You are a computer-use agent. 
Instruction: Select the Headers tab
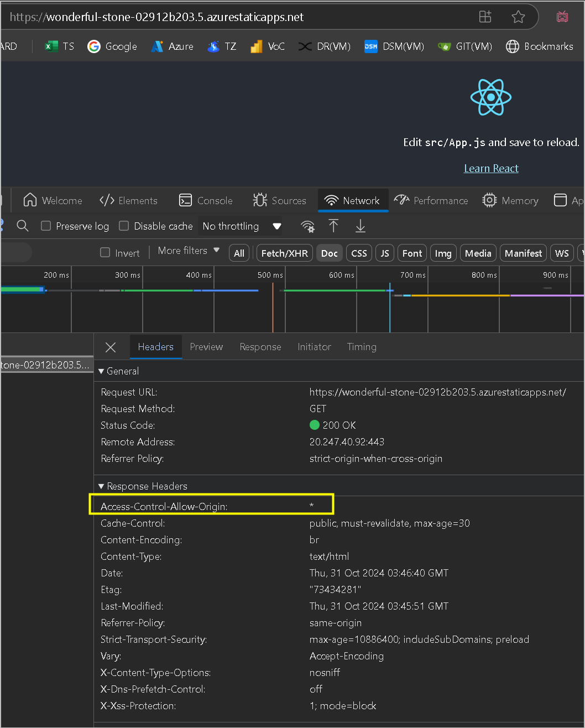pyautogui.click(x=156, y=347)
